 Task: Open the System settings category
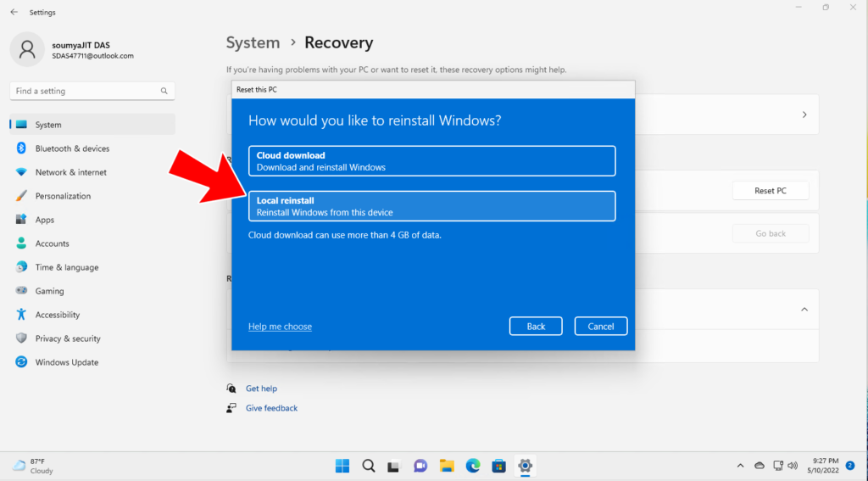(x=92, y=125)
